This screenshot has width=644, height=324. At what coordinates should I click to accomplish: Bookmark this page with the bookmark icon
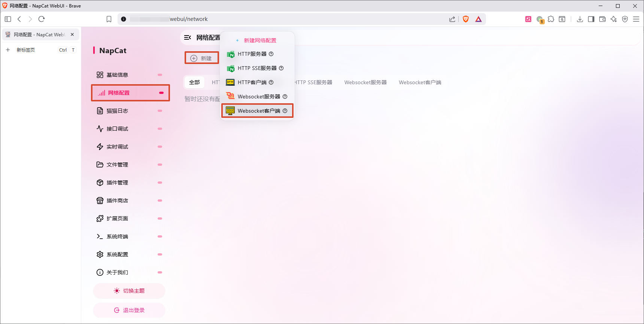point(109,19)
